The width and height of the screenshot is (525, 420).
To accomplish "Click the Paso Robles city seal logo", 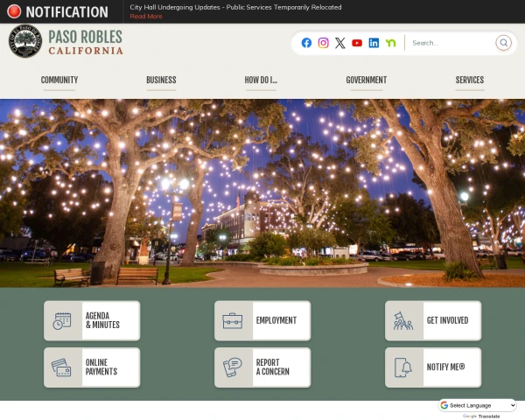I will pos(24,41).
